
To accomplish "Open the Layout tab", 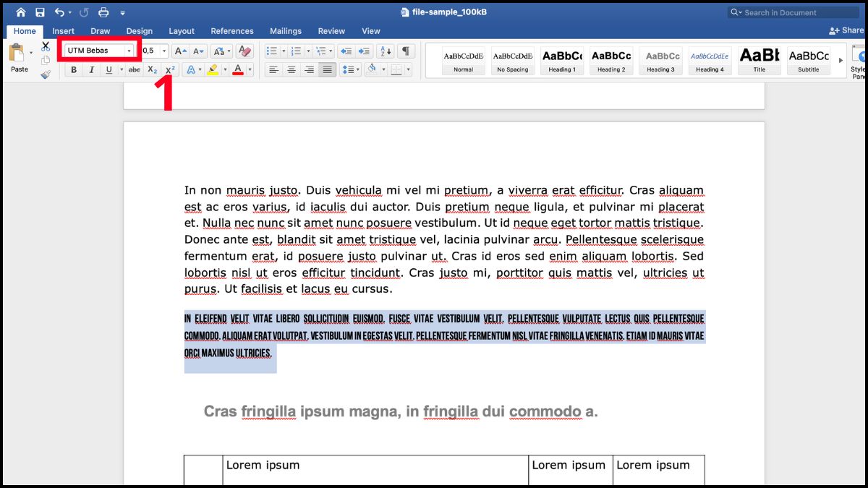I will [182, 31].
